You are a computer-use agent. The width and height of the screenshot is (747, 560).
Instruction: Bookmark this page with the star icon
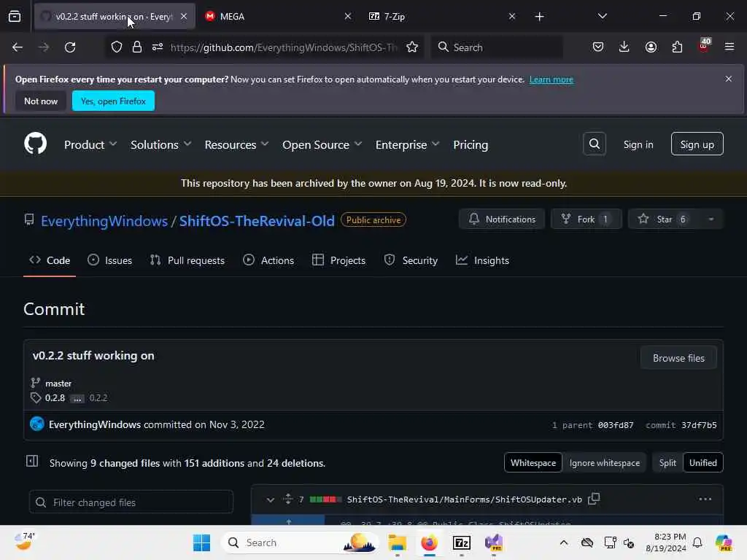tap(412, 47)
